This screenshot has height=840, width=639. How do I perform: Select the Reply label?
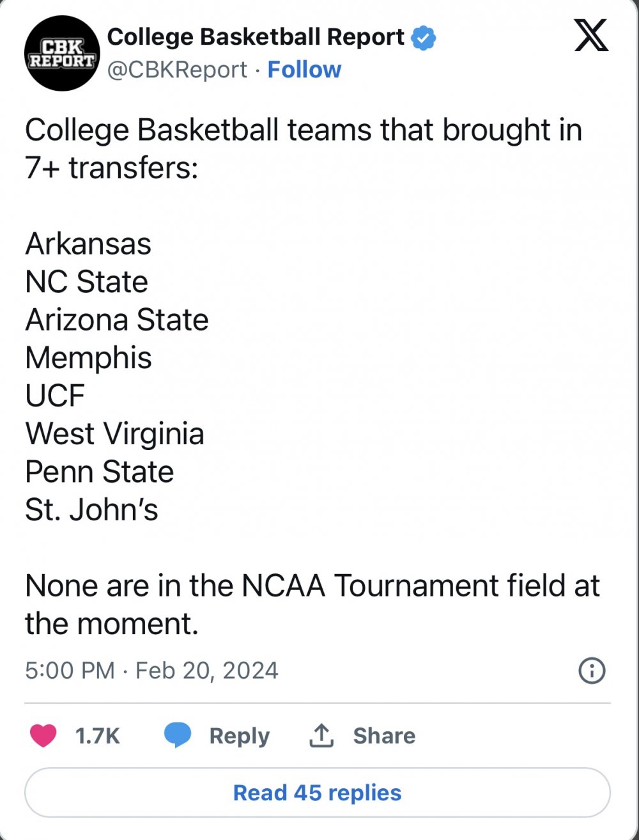[x=240, y=736]
